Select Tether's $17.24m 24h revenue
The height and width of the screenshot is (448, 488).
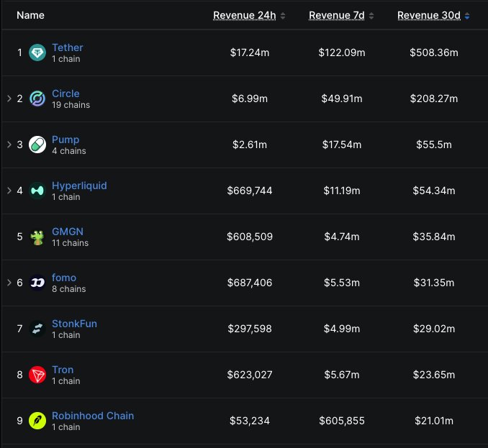tap(250, 52)
